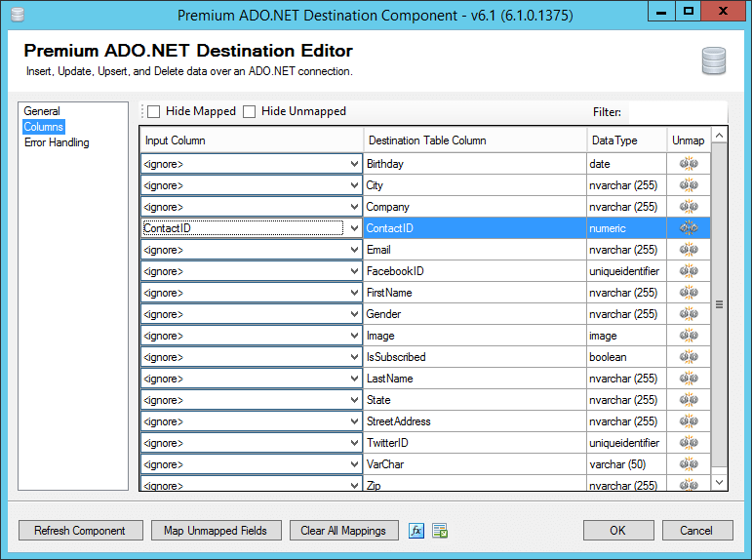
Task: Select the IsSubscribed destination cell
Action: (475, 357)
